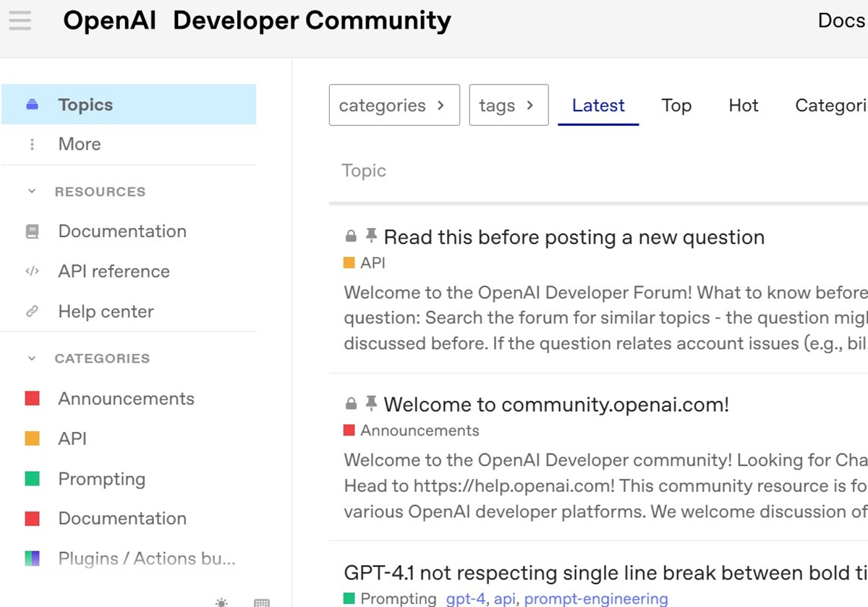Click the keyboard shortcuts icon in sidebar footer
The width and height of the screenshot is (868, 607).
262,602
